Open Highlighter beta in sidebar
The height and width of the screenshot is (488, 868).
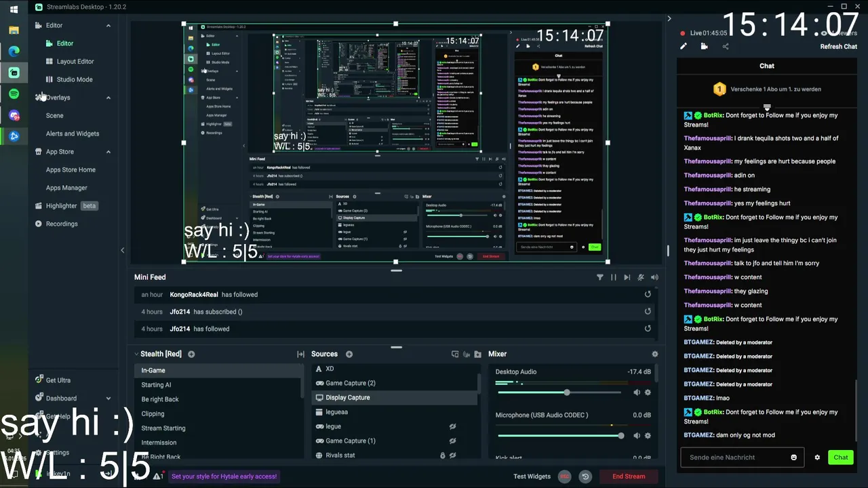coord(66,206)
